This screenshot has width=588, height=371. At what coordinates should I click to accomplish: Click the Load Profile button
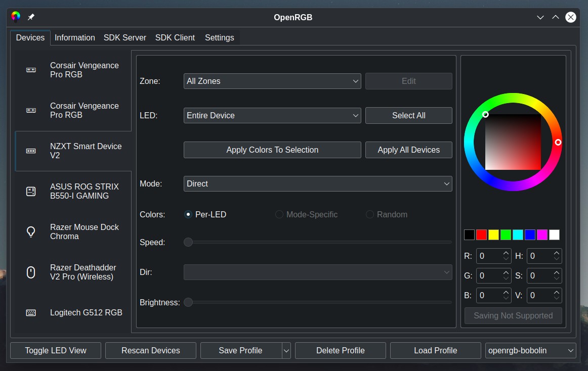point(436,351)
